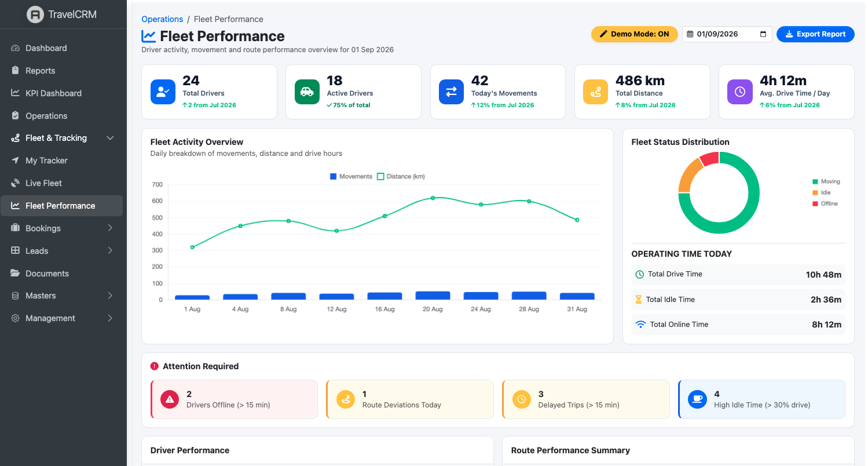
Task: Click the Today's Movements arrows icon
Action: point(451,92)
